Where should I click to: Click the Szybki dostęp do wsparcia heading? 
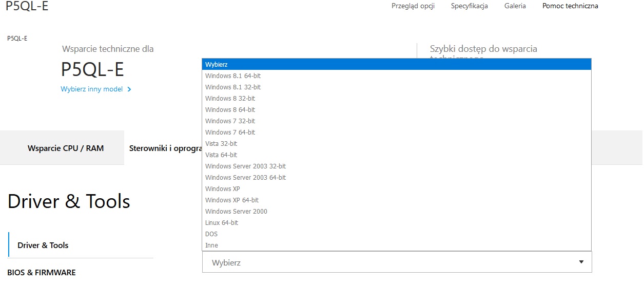point(483,49)
